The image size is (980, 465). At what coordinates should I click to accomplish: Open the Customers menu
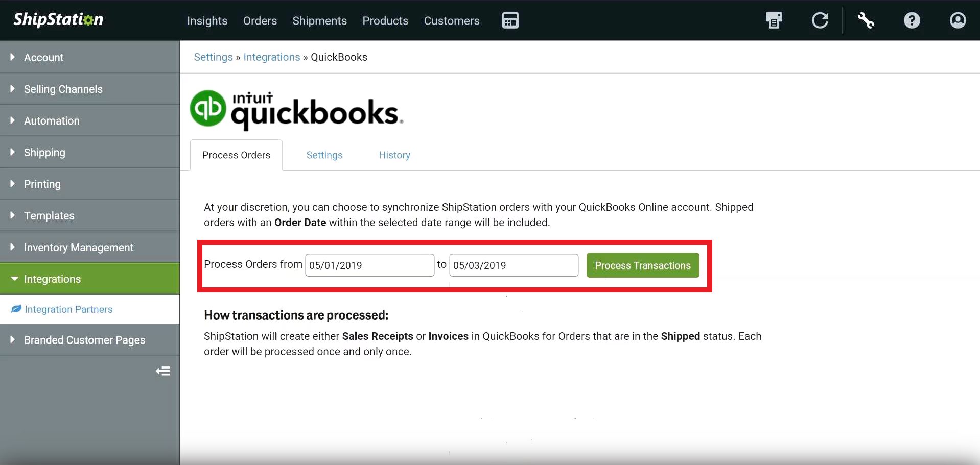452,21
